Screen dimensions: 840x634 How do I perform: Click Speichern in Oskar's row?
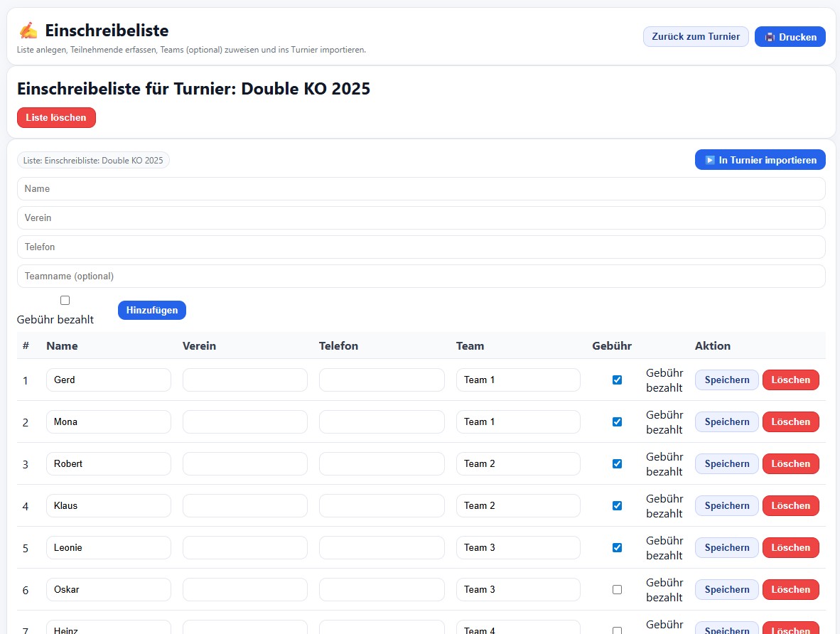[x=726, y=590]
